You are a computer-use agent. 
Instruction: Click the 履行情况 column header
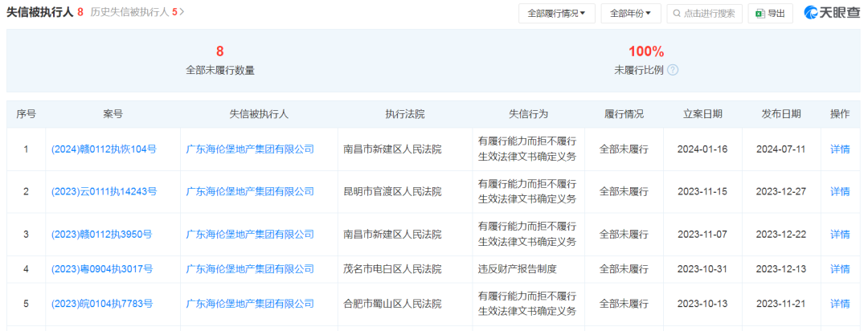624,114
